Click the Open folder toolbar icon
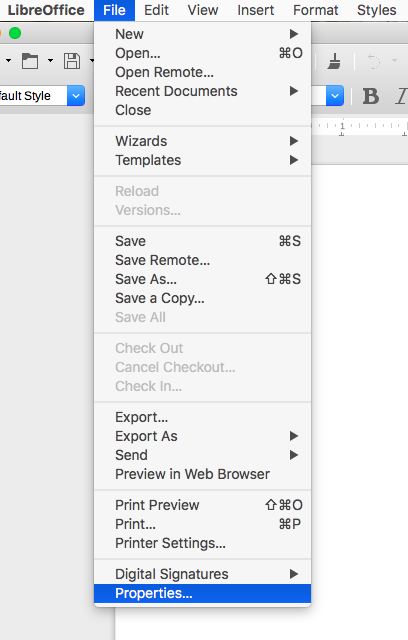408x640 pixels. click(30, 61)
